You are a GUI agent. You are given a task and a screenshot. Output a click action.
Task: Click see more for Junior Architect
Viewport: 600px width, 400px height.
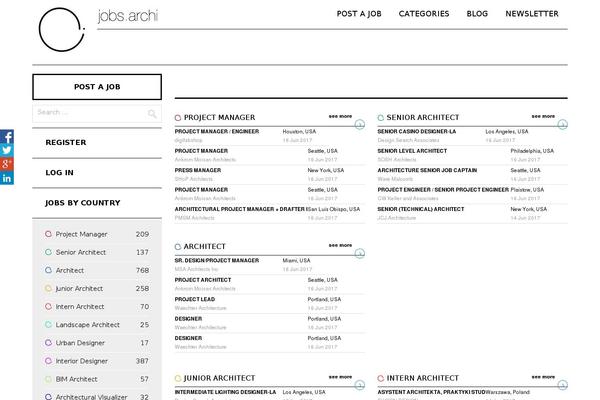[x=340, y=377]
